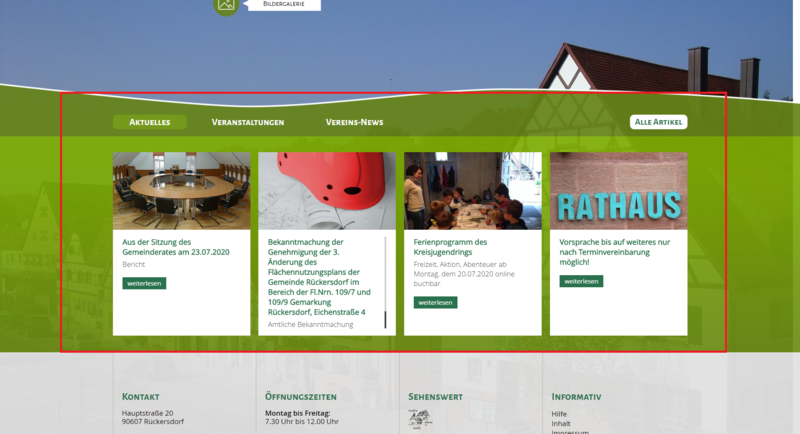Click weiterlesen under Gemeinderat Sitzung article
This screenshot has height=434, width=800.
pyautogui.click(x=144, y=283)
